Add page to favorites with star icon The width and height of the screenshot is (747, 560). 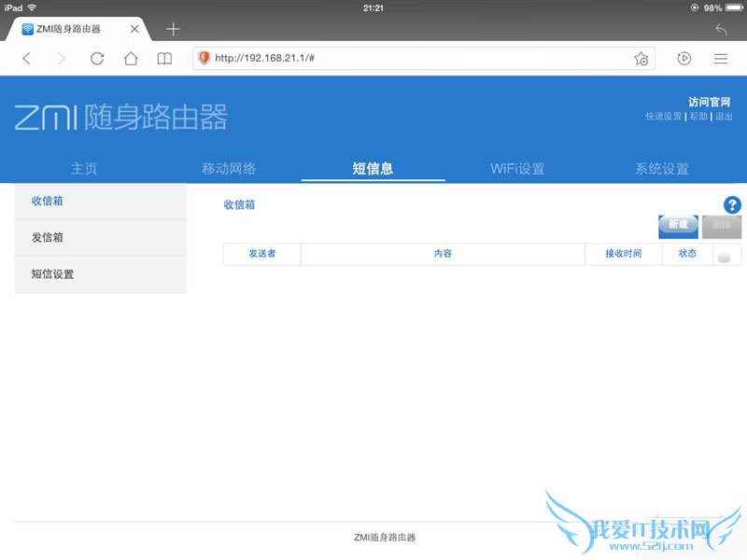coord(641,58)
